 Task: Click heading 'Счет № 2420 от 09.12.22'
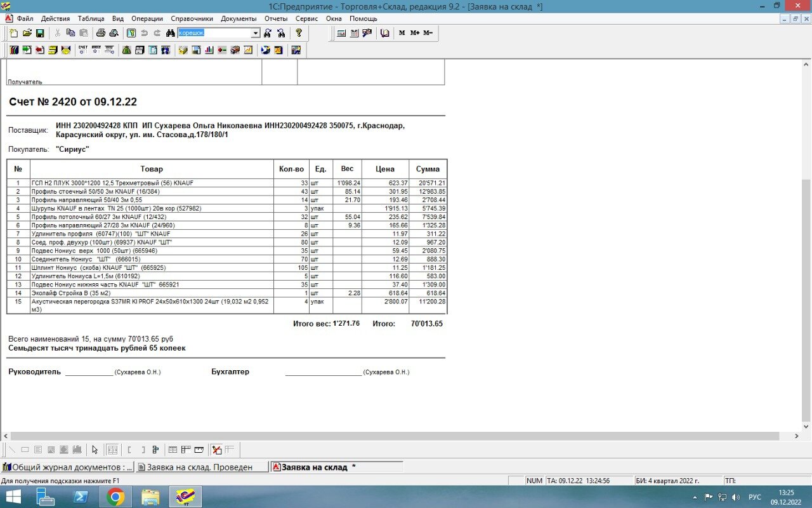(73, 102)
